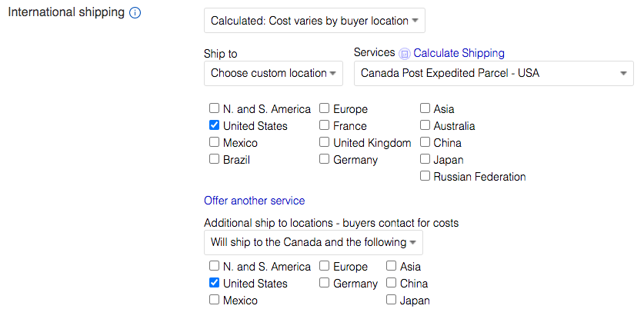Uncheck United States in additional locations
This screenshot has height=309, width=644.
tap(214, 283)
